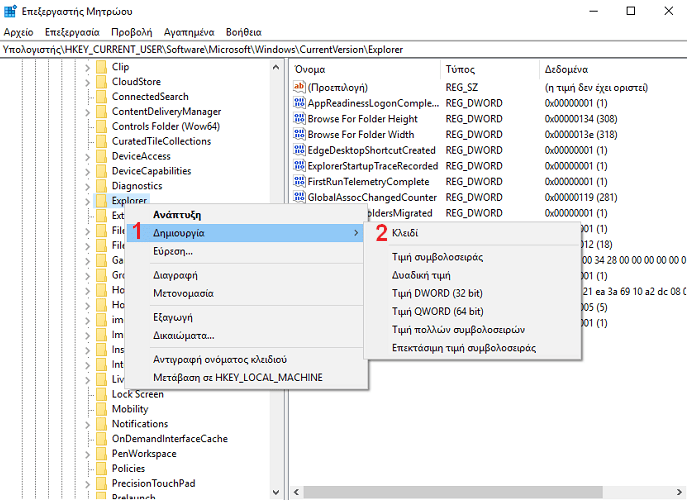Viewport: 687px width, 500px height.
Task: Expand the CloudStore key
Action: 87,82
